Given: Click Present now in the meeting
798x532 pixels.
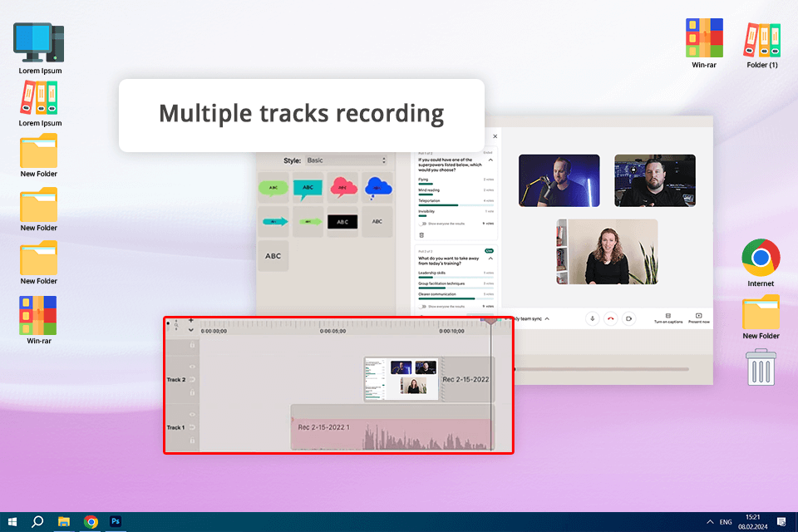Looking at the screenshot, I should point(699,318).
